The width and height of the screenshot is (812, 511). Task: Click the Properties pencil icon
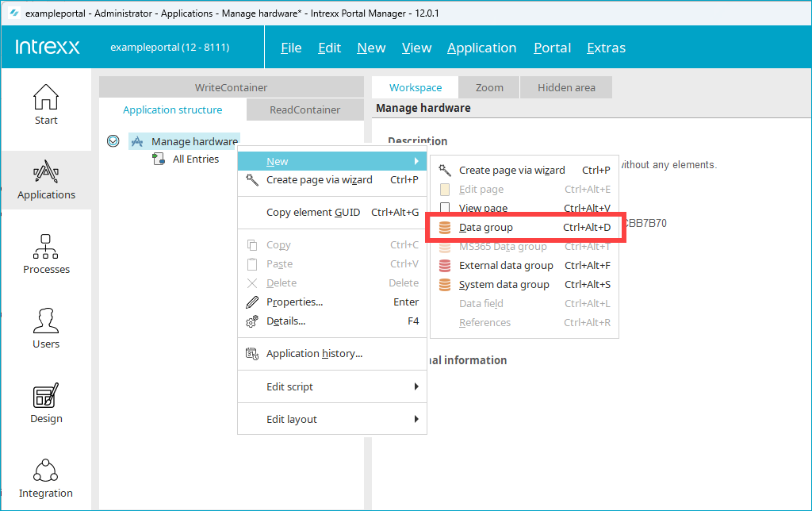click(252, 302)
